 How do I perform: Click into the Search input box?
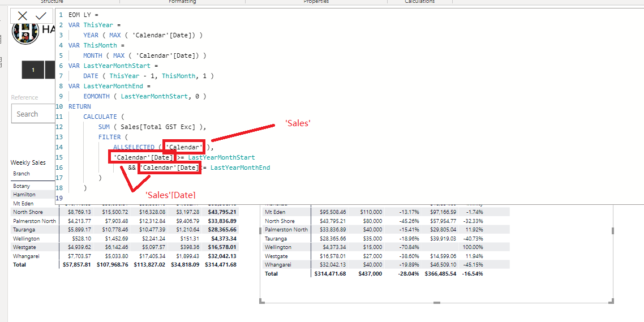(x=34, y=114)
